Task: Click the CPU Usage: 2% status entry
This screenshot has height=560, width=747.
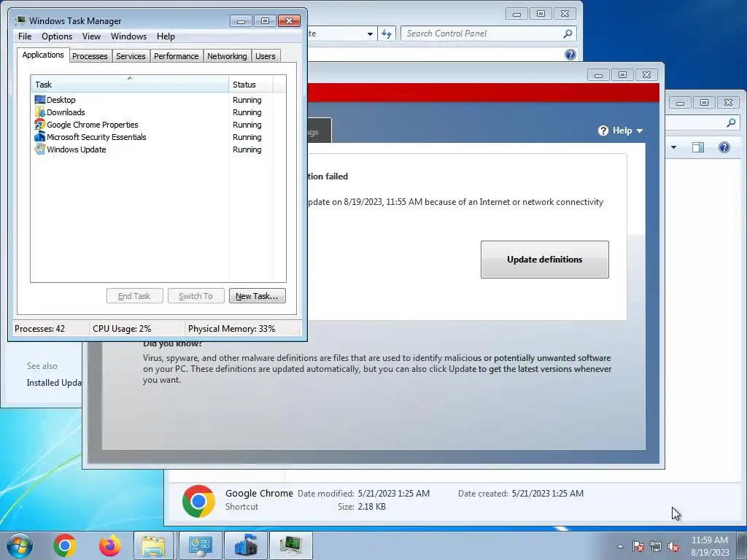Action: pyautogui.click(x=122, y=329)
